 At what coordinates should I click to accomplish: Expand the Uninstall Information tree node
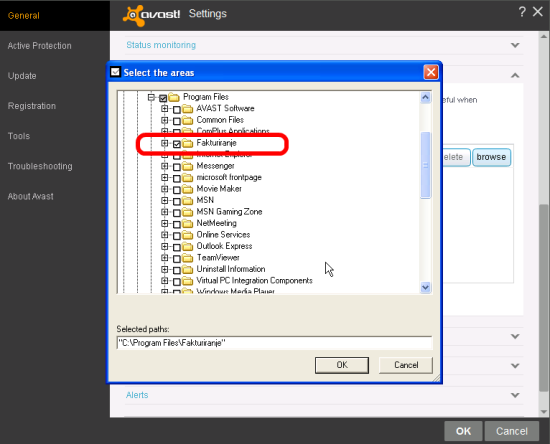[x=164, y=269]
